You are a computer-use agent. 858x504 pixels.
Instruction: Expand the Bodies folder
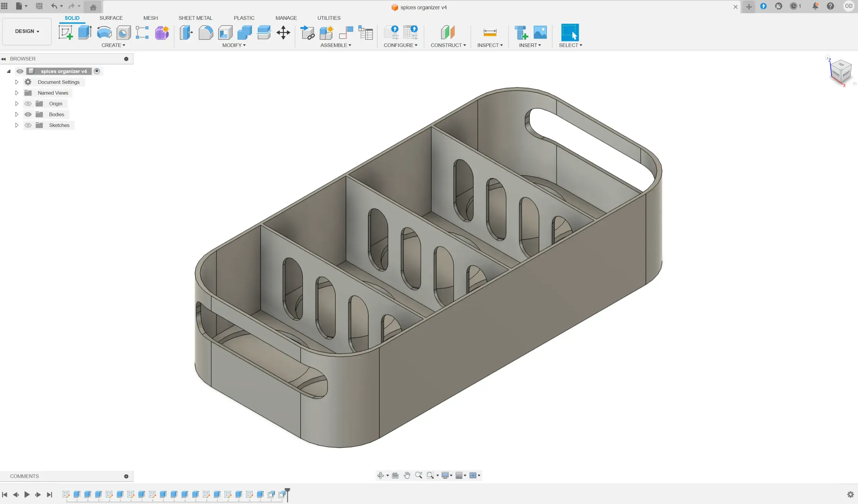(x=16, y=114)
